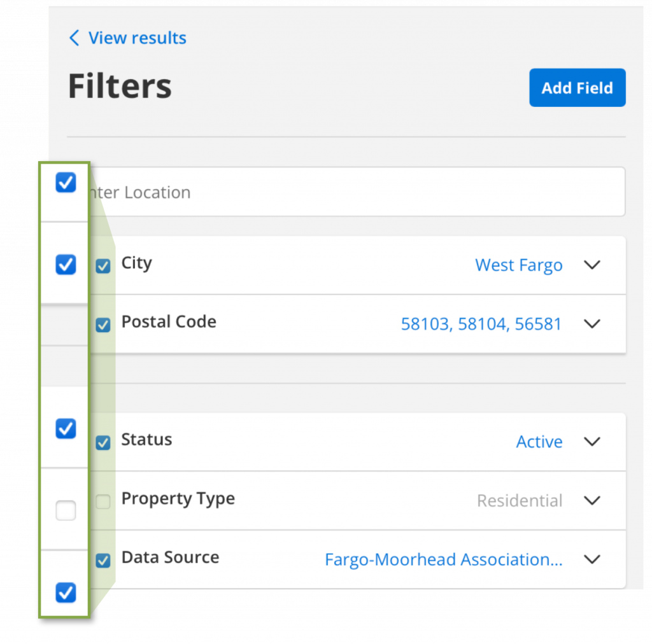Toggle the small checkbox beside Postal Code
The width and height of the screenshot is (652, 644).
103,325
